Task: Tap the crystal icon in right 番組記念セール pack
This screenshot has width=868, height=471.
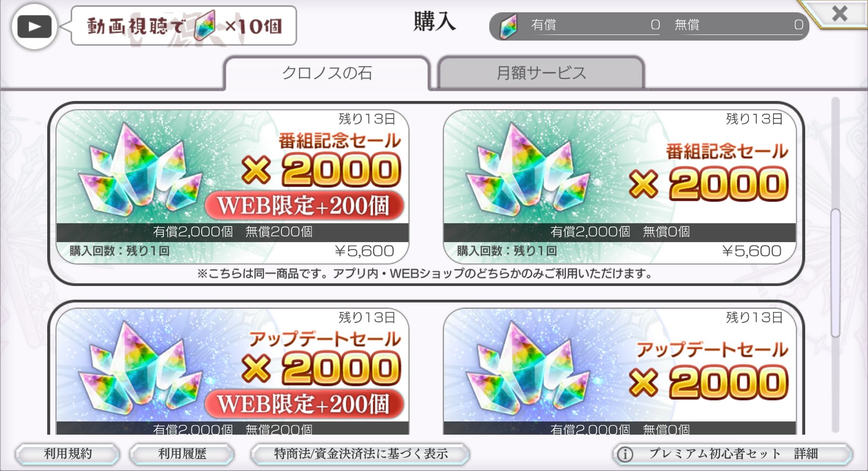Action: (x=528, y=170)
